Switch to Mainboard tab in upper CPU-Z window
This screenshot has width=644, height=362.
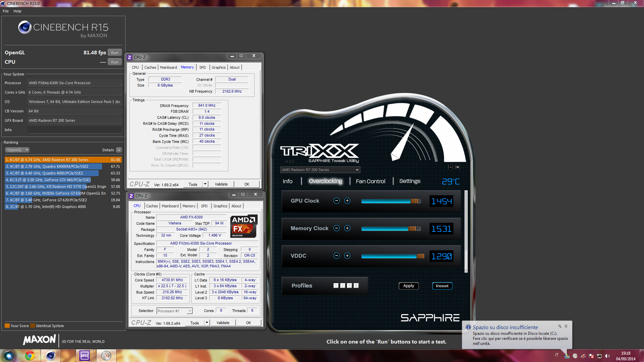coord(168,67)
